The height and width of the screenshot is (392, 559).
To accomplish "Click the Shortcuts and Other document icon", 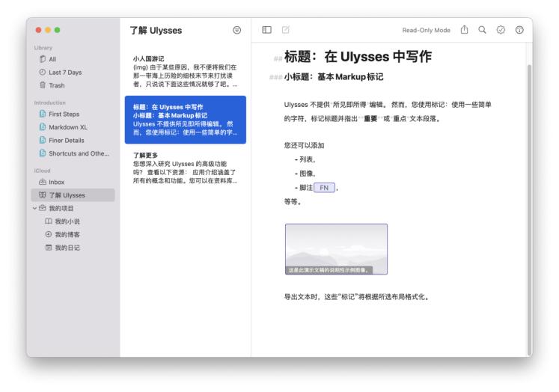I will coord(43,153).
